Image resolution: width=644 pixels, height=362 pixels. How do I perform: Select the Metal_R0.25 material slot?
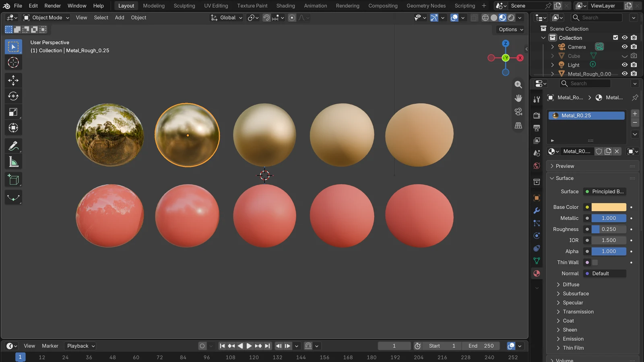tap(586, 115)
